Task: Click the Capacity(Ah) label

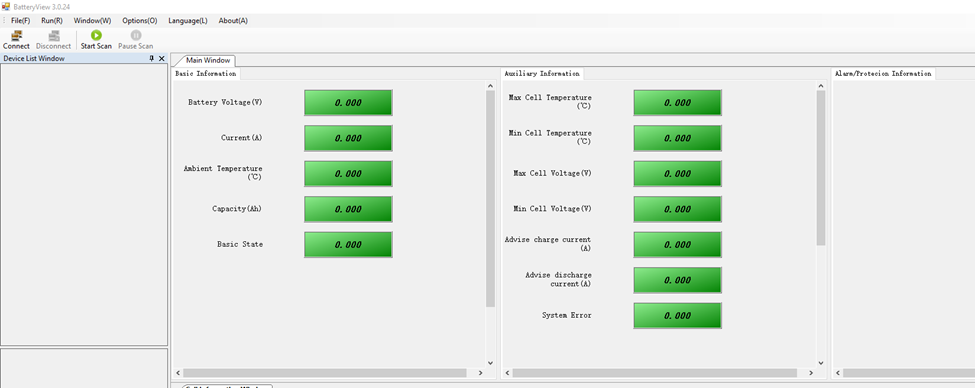Action: click(x=237, y=209)
